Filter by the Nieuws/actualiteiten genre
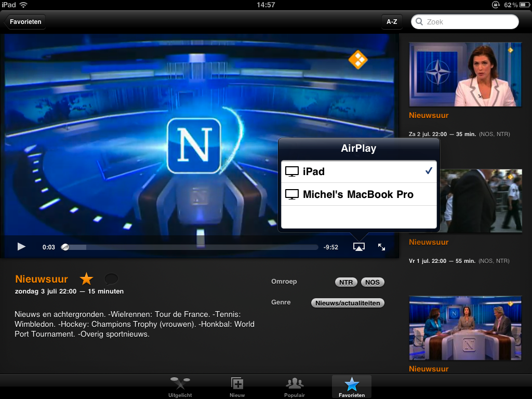532x399 pixels. (348, 303)
